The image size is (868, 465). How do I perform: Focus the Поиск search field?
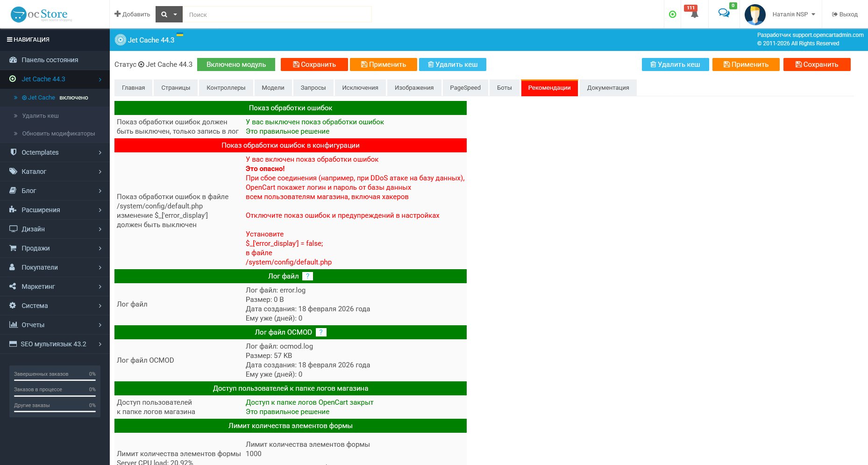[x=277, y=14]
